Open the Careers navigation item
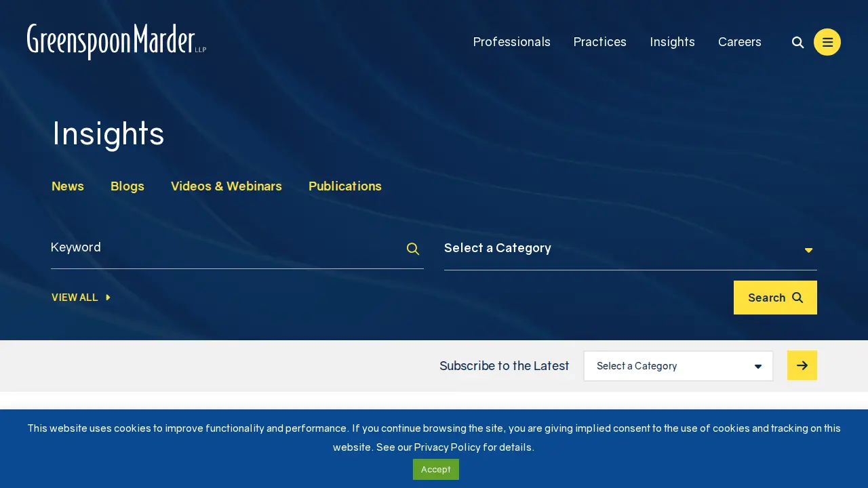Image resolution: width=868 pixels, height=488 pixels. coord(740,42)
